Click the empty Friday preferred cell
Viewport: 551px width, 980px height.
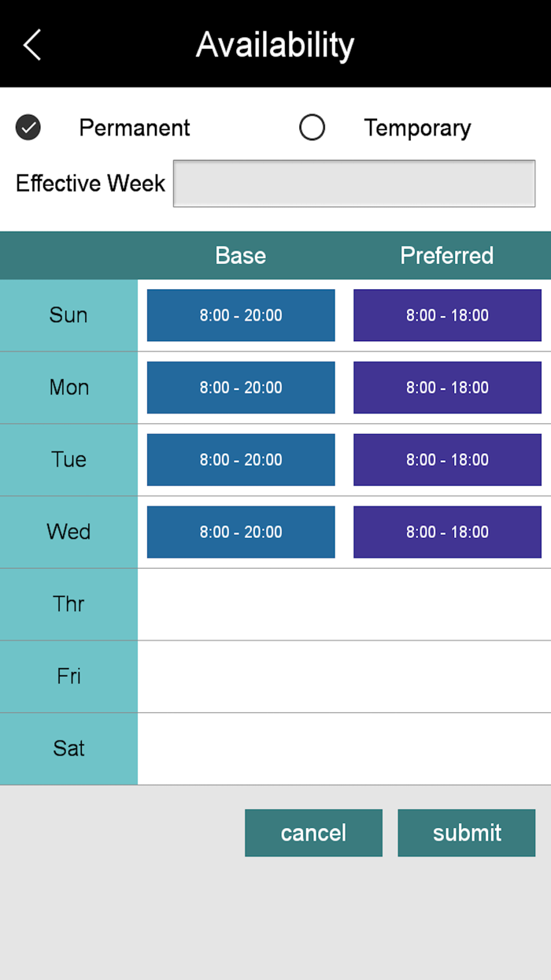click(447, 677)
